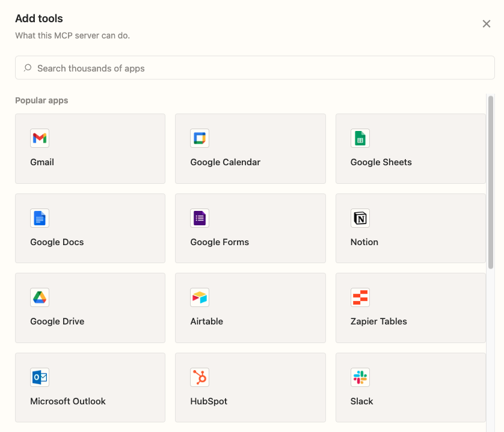
Task: Click the magnifier icon in search box
Action: point(28,68)
